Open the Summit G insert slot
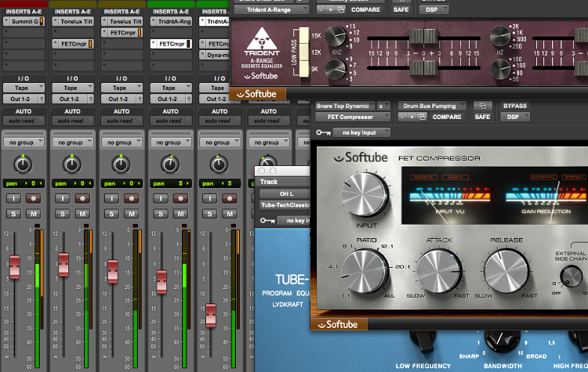Screen dimensions: 588x372 pyautogui.click(x=24, y=21)
